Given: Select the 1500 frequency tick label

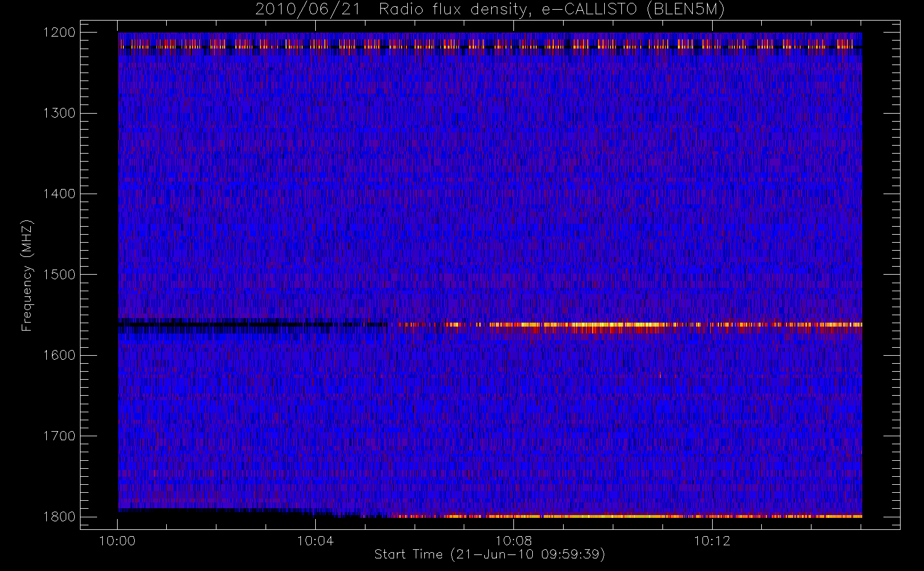Looking at the screenshot, I should (x=59, y=275).
